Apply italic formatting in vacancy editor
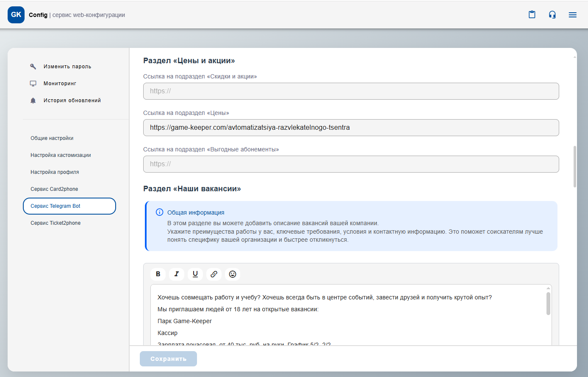 177,274
